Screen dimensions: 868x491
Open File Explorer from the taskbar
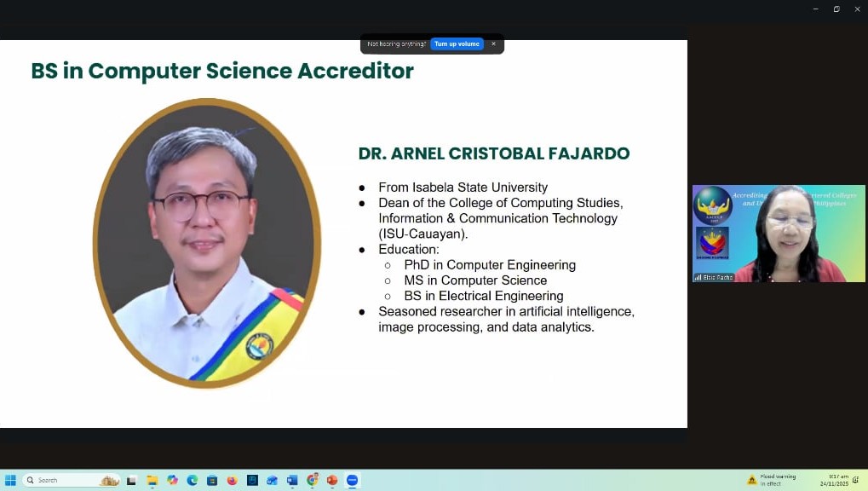[x=152, y=480]
